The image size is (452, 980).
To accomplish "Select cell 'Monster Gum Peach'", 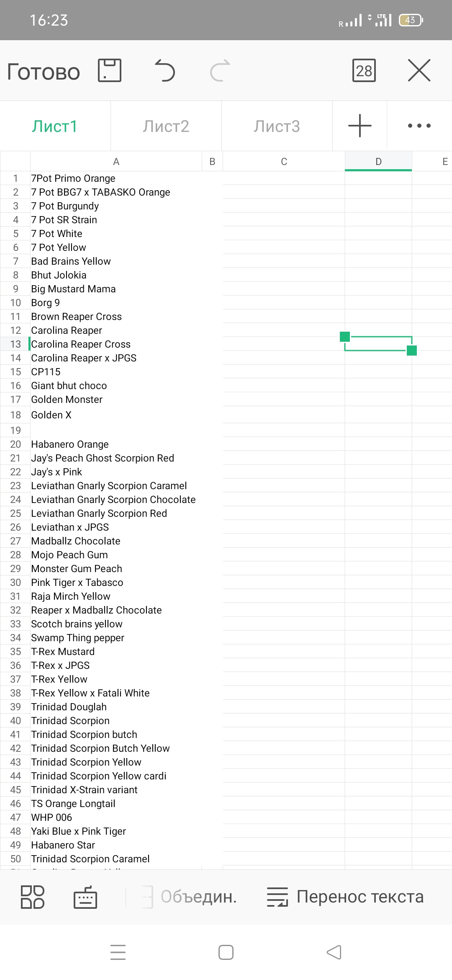I will 116,569.
